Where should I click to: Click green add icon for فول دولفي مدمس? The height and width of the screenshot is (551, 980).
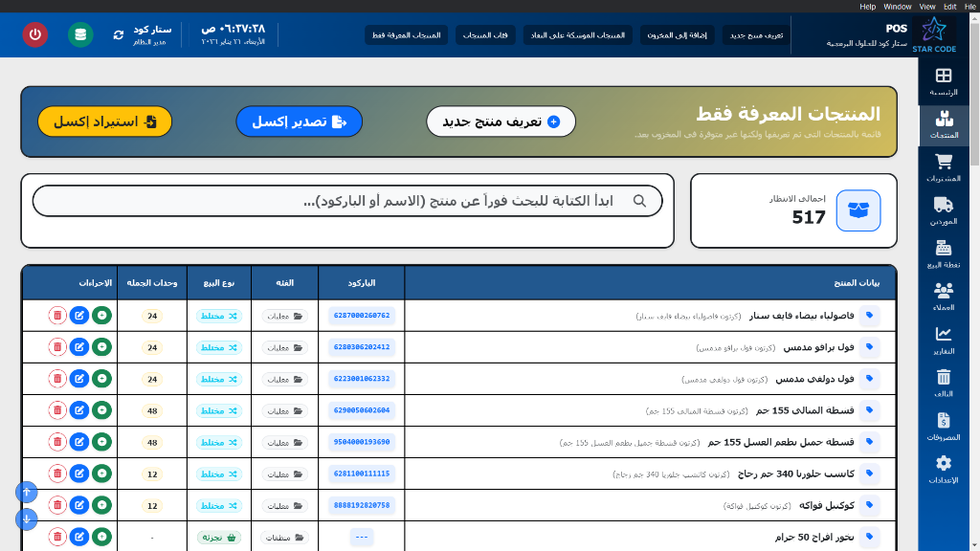click(101, 379)
